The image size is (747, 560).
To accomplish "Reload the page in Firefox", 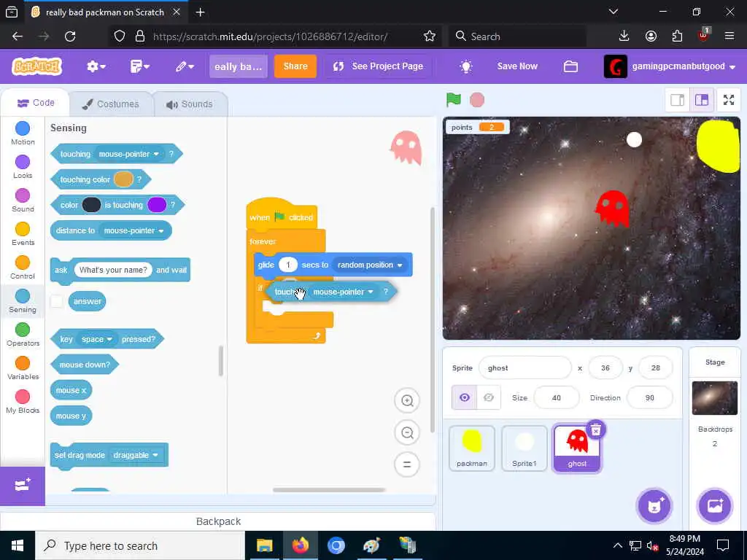I will 70,36.
